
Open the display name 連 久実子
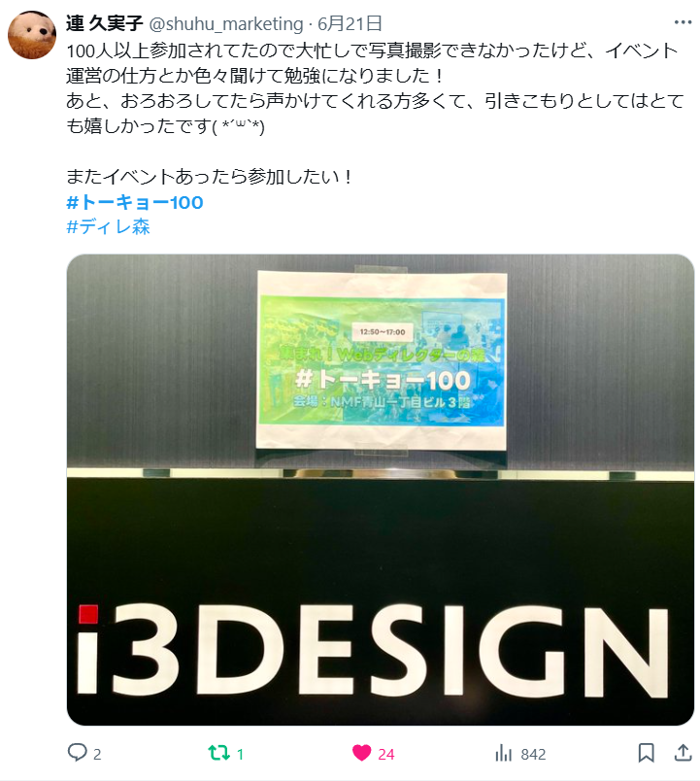point(105,23)
